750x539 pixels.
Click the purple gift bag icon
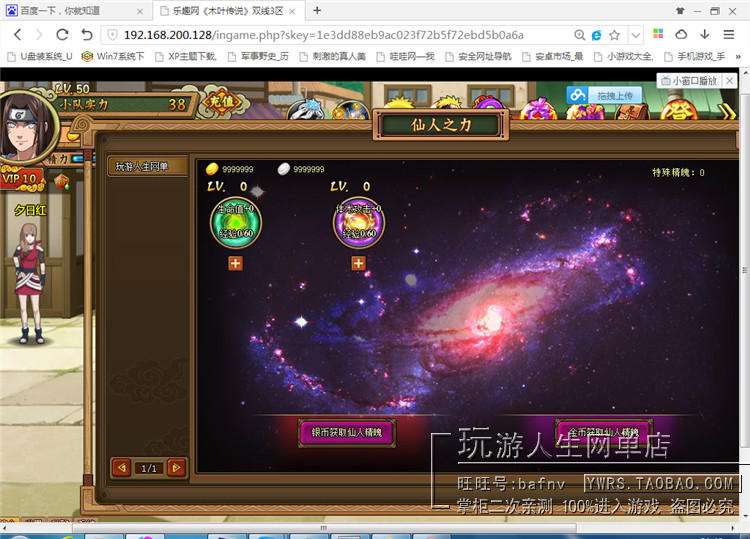[x=539, y=109]
